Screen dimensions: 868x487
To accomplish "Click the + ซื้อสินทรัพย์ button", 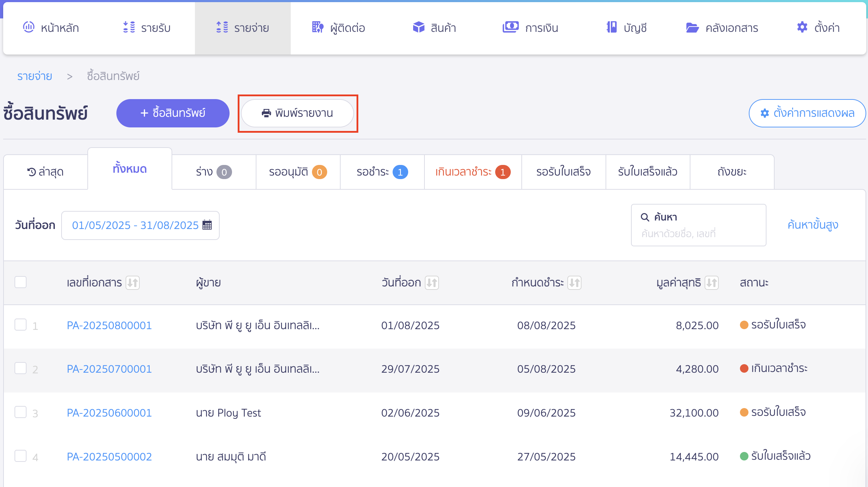I will [173, 113].
